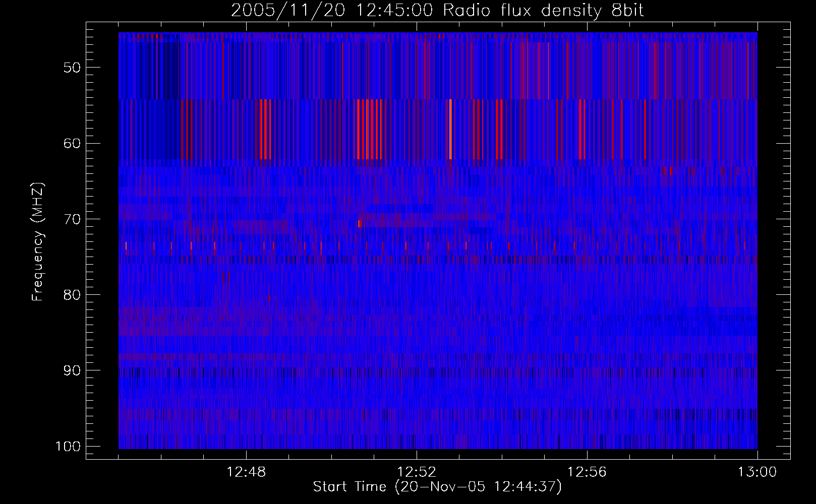Viewport: 816px width, 504px height.
Task: Click the 12:56 time tick label
Action: coord(587,472)
